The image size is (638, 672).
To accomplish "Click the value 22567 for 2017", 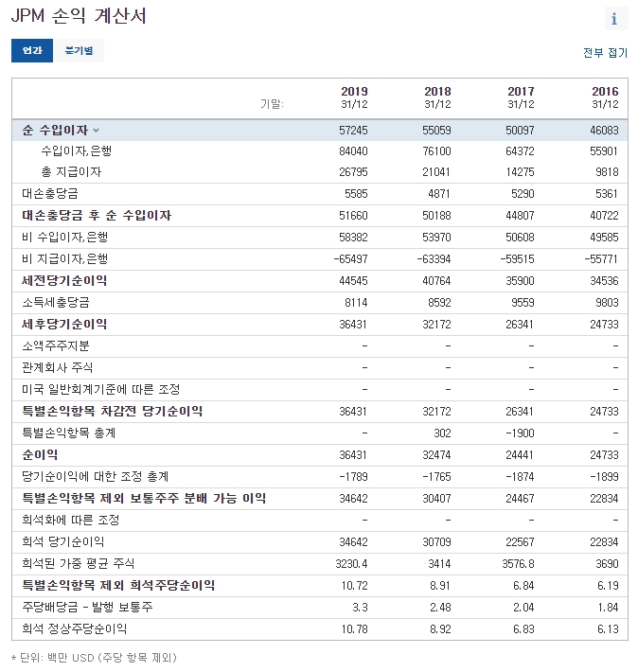I will click(x=520, y=542).
